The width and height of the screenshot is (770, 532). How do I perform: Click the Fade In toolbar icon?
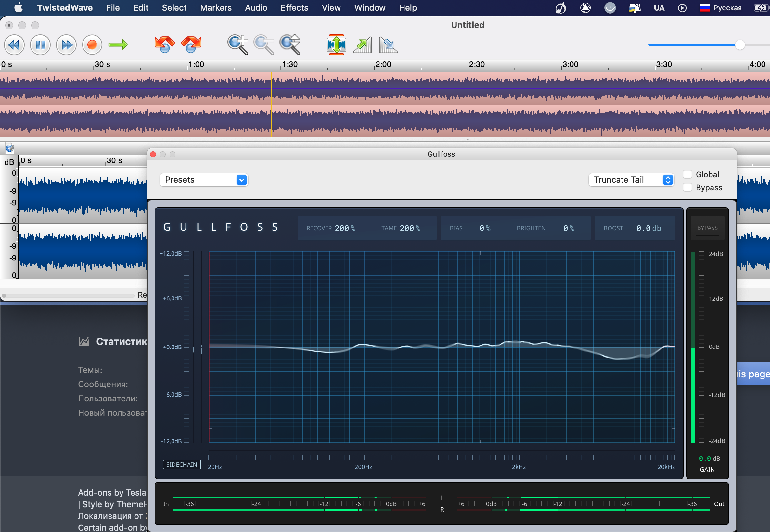click(x=363, y=45)
